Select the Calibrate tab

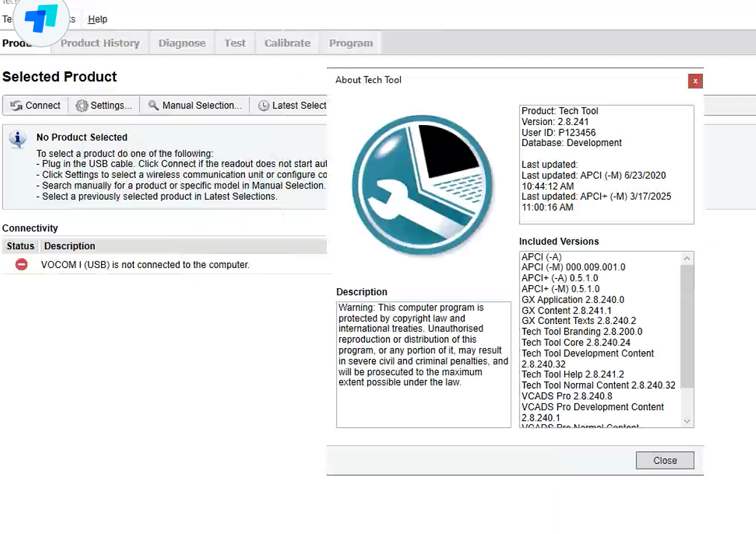tap(287, 42)
